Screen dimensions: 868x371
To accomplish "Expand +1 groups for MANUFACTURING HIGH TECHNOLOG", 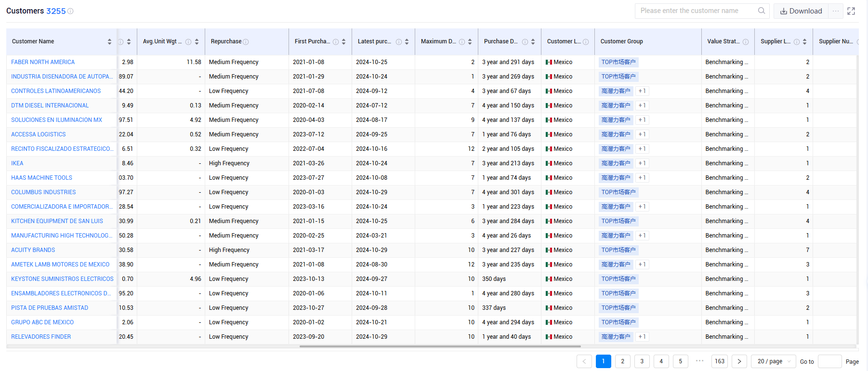I will pyautogui.click(x=642, y=236).
